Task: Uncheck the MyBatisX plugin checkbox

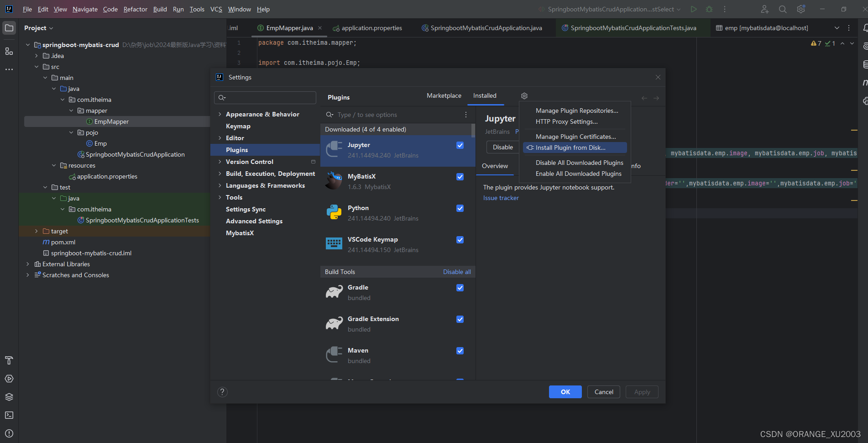Action: tap(460, 177)
